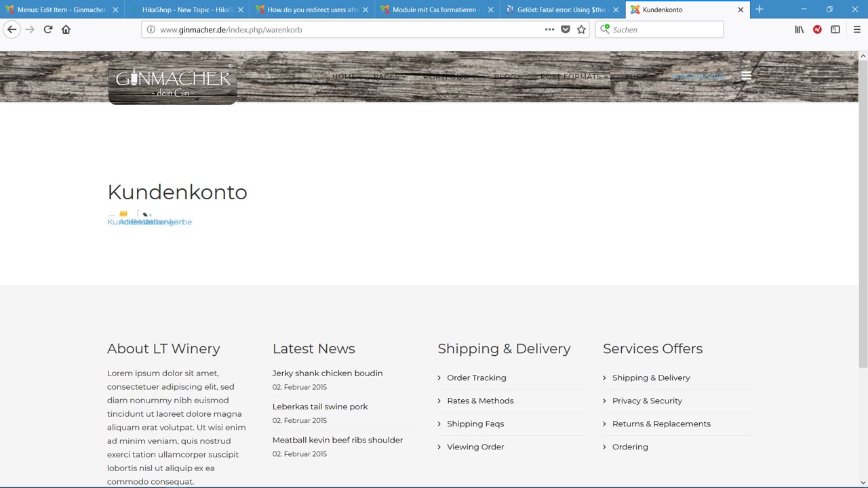
Task: Switch to 'Module mit Css formatieren' tab
Action: 437,10
